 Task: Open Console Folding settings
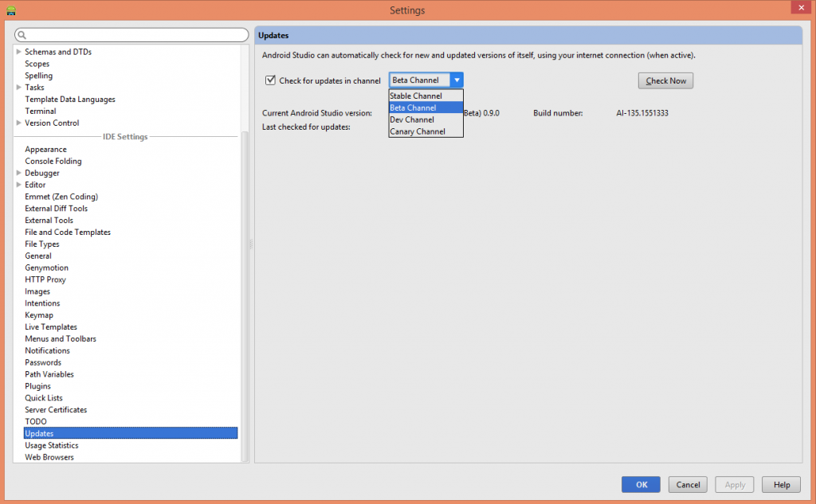[53, 162]
